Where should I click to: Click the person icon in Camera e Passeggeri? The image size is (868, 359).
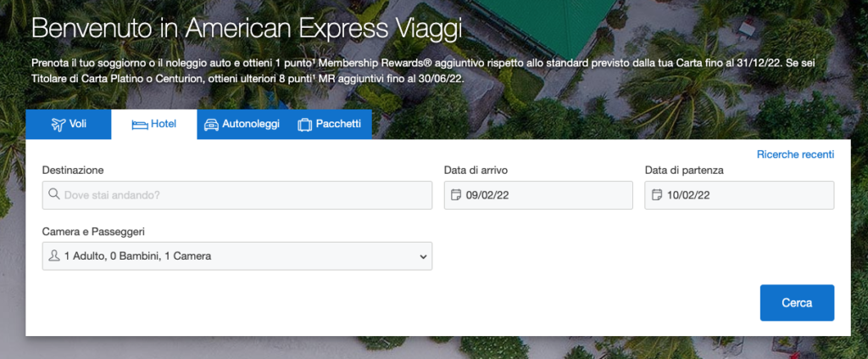pos(54,256)
